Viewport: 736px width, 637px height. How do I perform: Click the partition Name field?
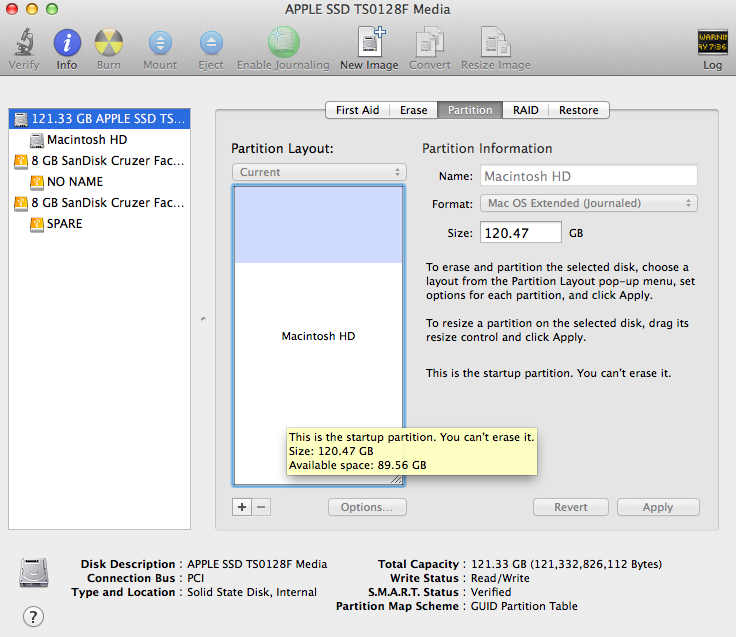pos(589,177)
